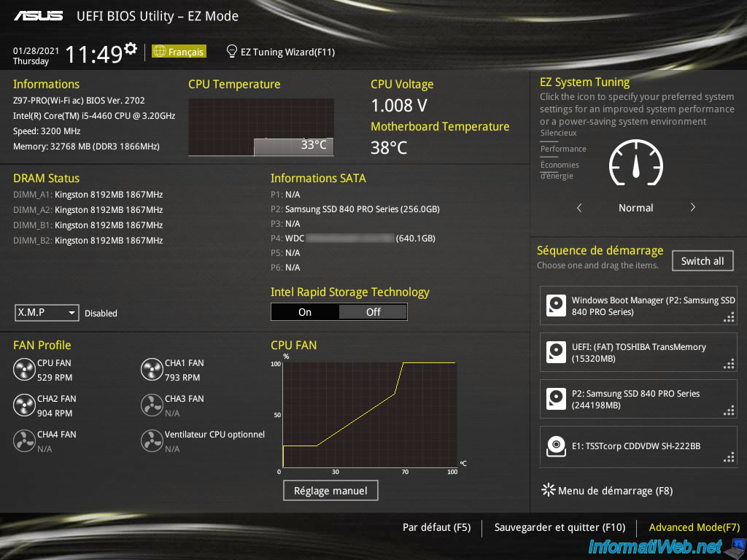
Task: Click the Switch all button
Action: click(x=703, y=261)
